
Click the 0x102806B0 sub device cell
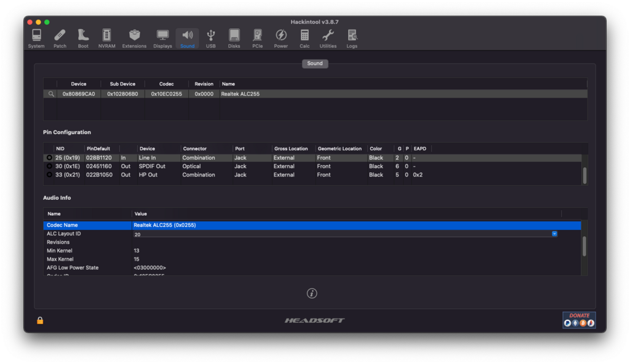(122, 94)
